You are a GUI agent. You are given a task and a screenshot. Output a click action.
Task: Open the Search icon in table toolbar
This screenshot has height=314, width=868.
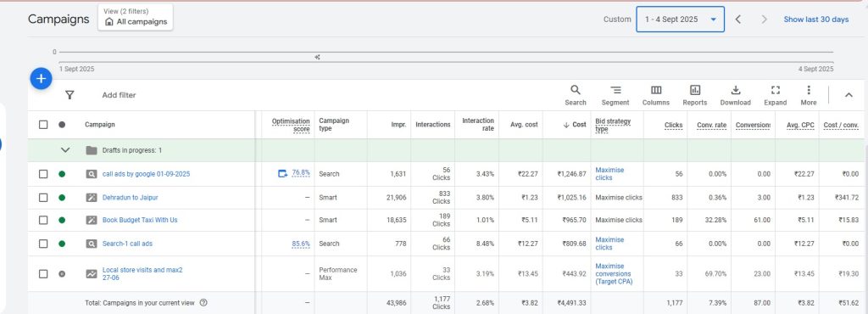576,95
